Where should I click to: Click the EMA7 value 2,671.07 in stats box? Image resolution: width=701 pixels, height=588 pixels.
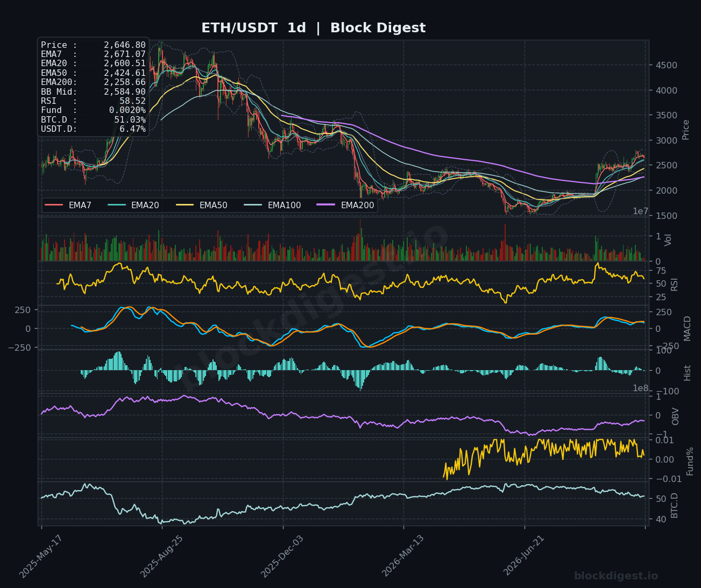click(x=125, y=54)
